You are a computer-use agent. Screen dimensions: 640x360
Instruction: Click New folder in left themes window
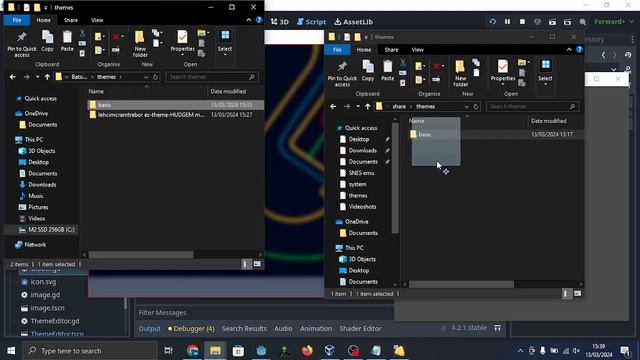coord(140,44)
